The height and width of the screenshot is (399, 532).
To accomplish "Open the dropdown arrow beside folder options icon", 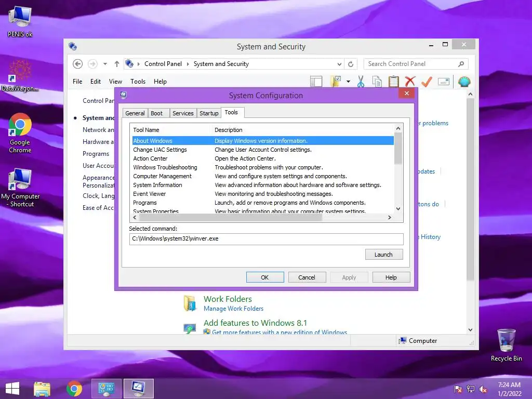I will 348,82.
